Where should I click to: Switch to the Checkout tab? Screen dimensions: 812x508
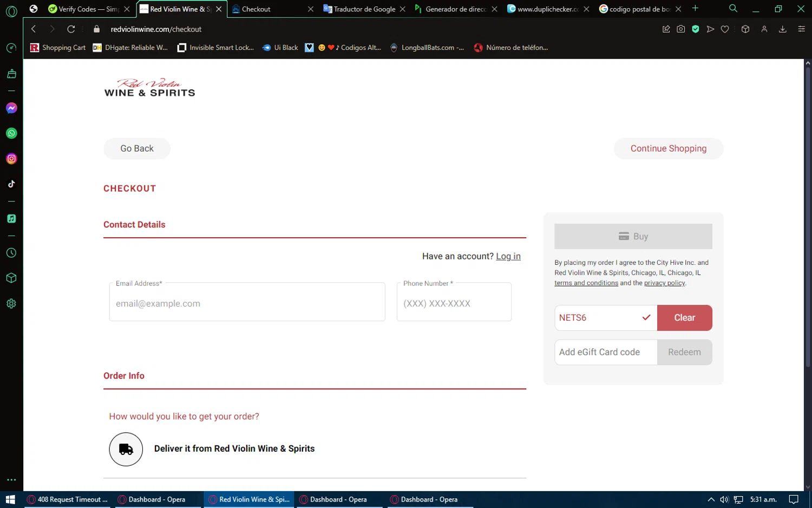click(x=272, y=9)
